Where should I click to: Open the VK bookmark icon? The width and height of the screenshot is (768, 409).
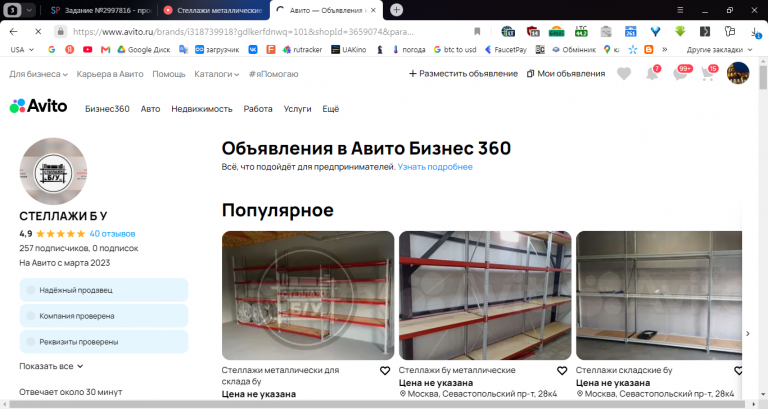click(253, 49)
